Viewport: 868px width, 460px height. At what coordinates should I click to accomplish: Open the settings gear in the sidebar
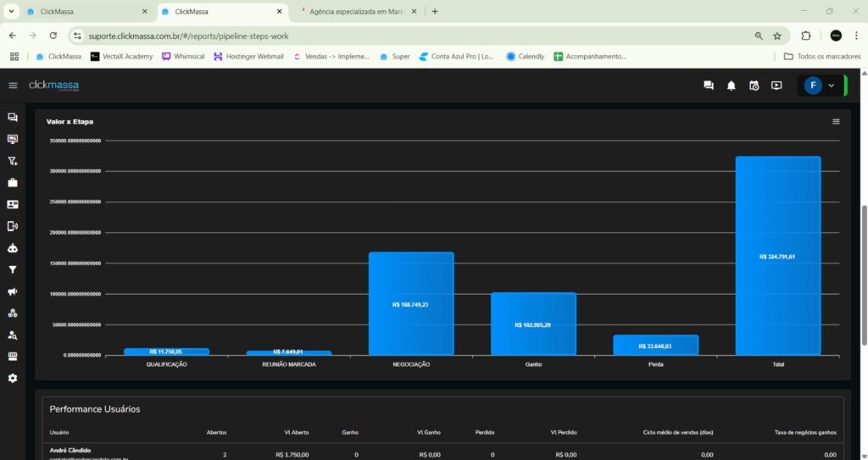(x=13, y=378)
